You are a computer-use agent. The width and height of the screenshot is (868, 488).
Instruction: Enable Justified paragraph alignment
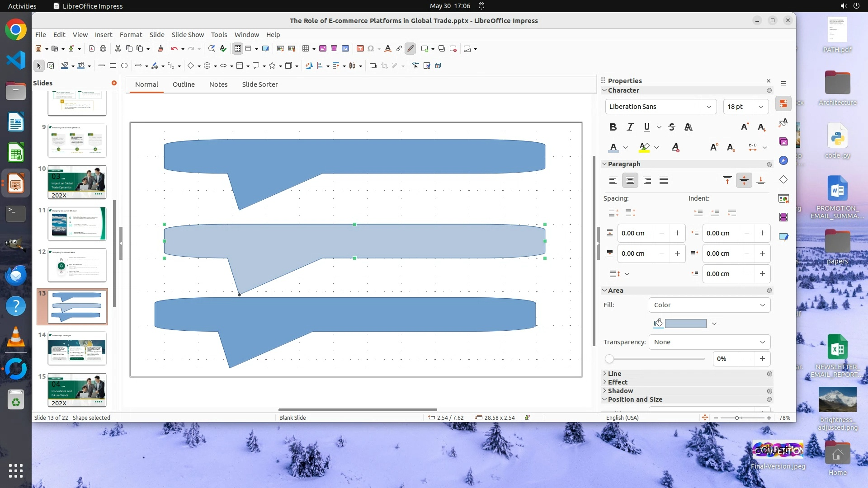click(x=664, y=181)
